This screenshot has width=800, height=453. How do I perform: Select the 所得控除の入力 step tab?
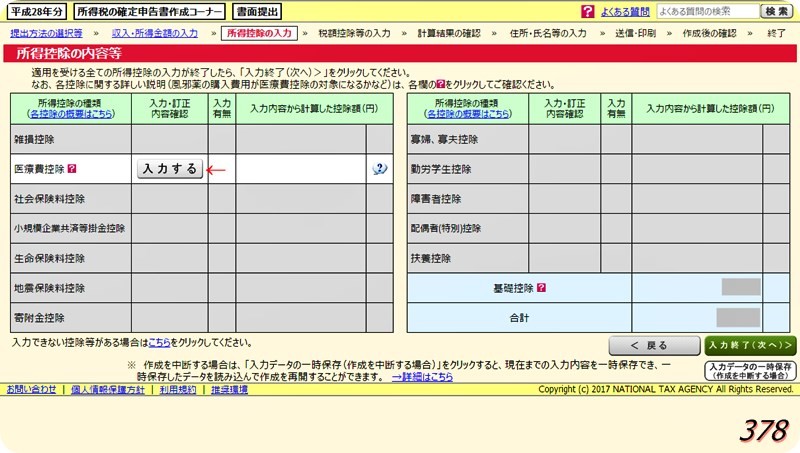259,33
